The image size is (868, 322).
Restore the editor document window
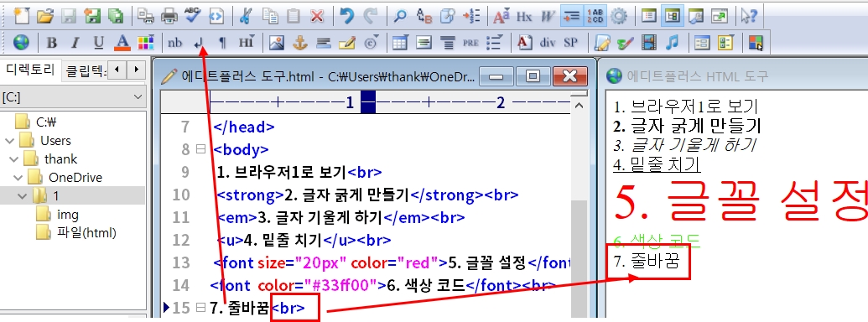[x=533, y=76]
